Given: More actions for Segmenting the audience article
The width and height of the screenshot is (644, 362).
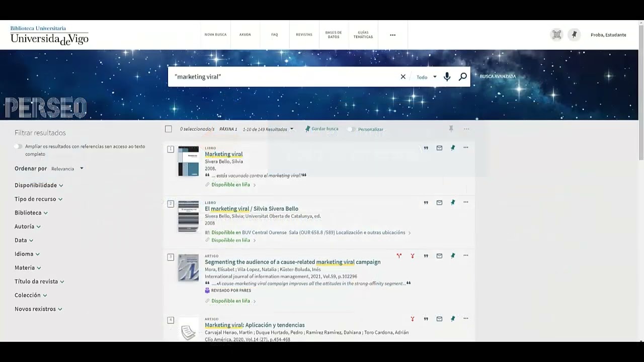Looking at the screenshot, I should click(x=466, y=256).
